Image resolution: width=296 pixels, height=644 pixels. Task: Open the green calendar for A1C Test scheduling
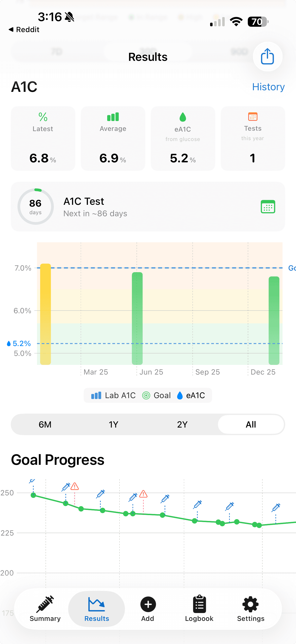tap(268, 206)
